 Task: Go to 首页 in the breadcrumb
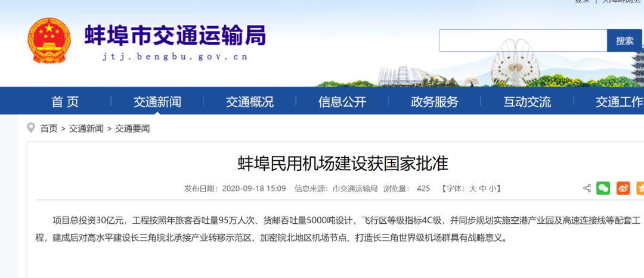click(49, 129)
